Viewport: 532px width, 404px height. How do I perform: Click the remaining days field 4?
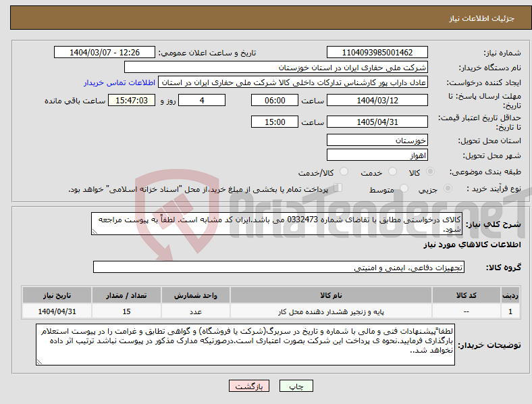[202, 101]
